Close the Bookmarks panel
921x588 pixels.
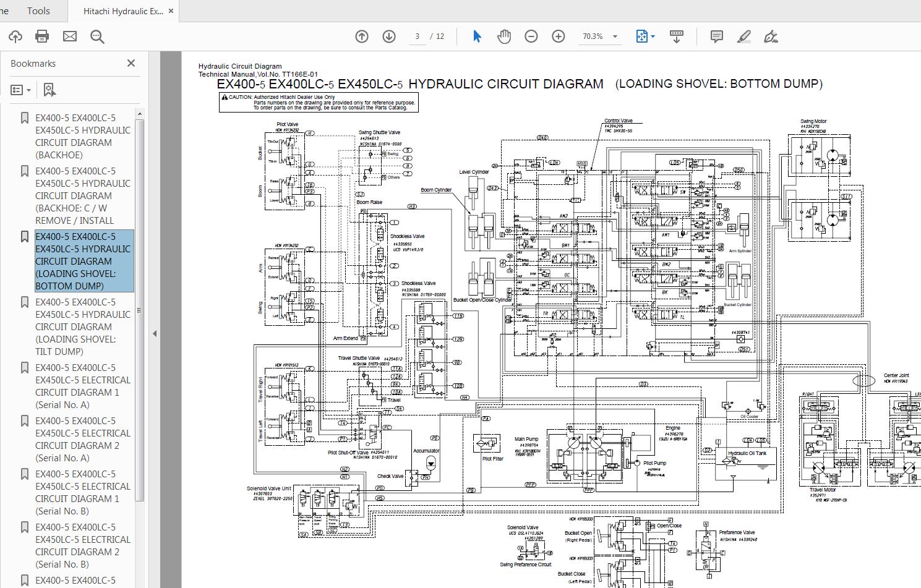(x=131, y=62)
